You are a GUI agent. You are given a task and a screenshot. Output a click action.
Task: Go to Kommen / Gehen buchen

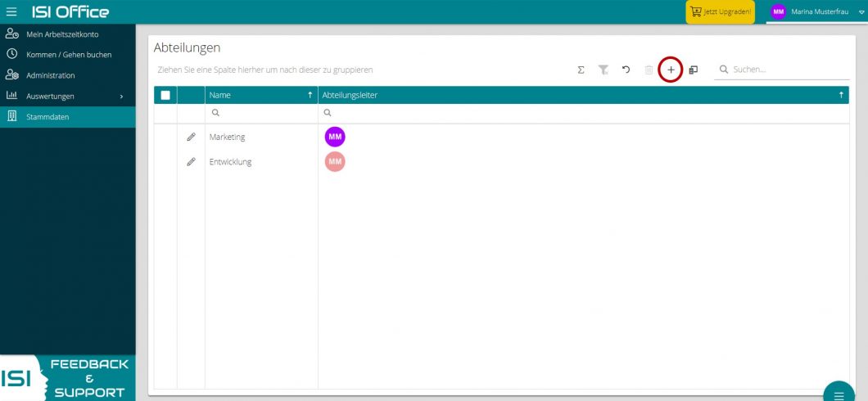[x=67, y=55]
